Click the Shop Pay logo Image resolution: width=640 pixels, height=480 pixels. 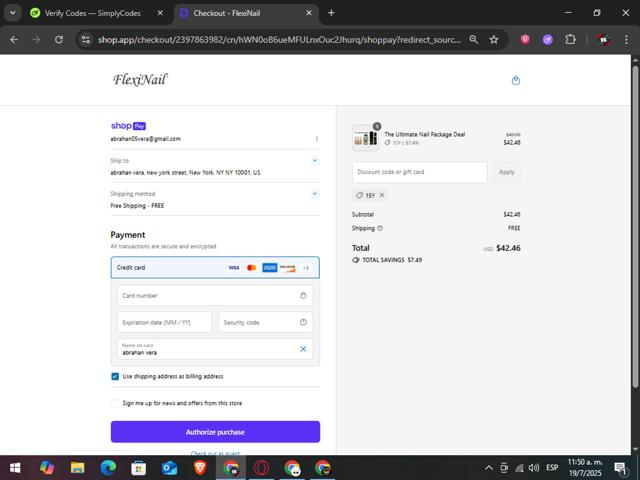[128, 126]
